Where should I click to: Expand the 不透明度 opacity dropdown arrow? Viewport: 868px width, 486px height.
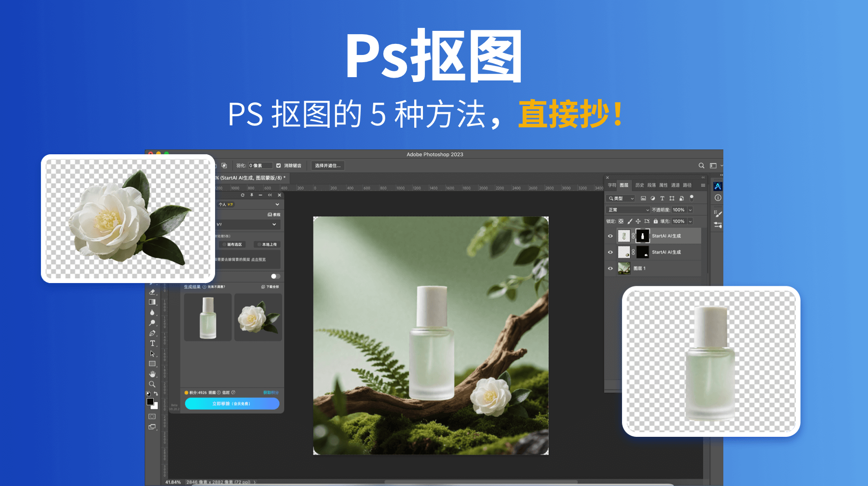click(x=690, y=210)
